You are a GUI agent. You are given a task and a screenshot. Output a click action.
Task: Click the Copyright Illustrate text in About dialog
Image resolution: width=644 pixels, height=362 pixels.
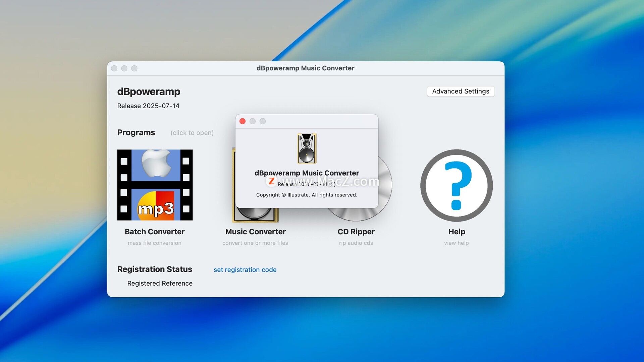click(307, 195)
